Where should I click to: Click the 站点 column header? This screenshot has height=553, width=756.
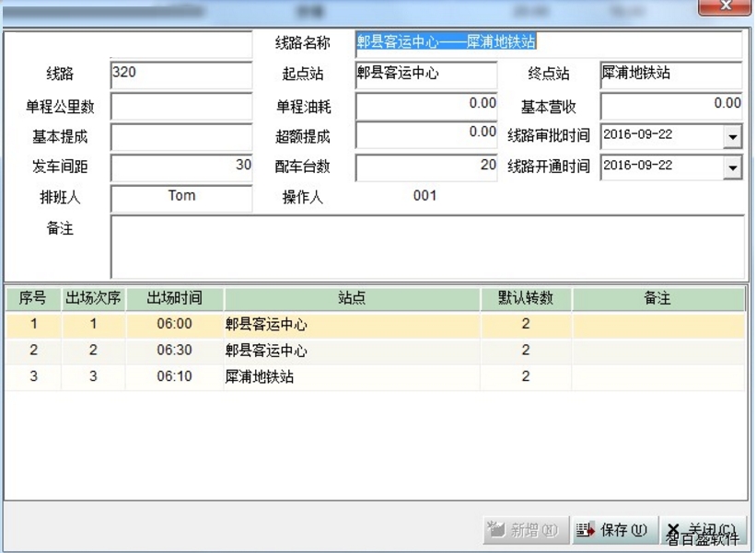[x=352, y=299]
